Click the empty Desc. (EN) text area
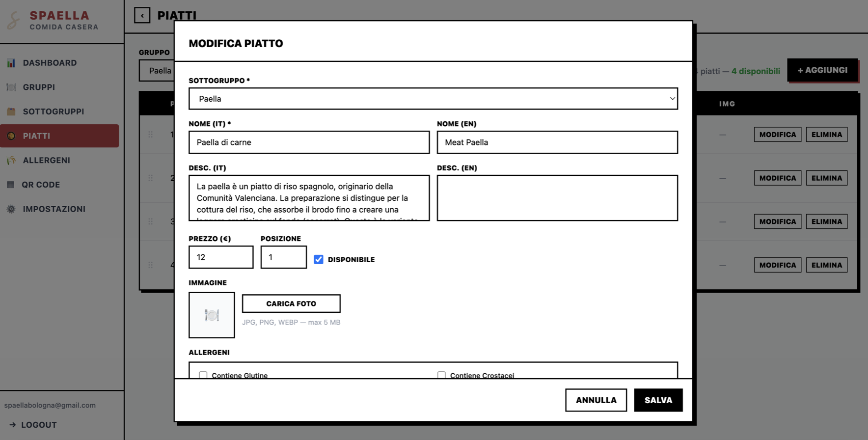Screen dimensions: 868x440 tap(557, 198)
